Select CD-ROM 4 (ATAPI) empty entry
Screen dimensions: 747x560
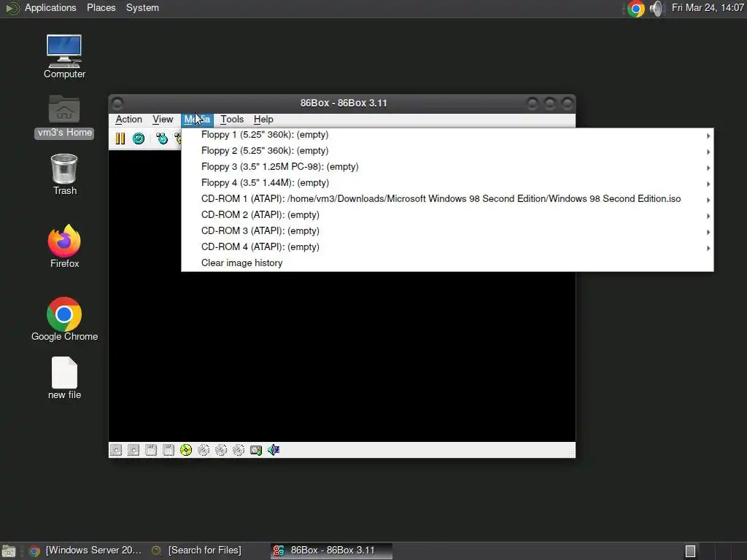click(x=447, y=247)
